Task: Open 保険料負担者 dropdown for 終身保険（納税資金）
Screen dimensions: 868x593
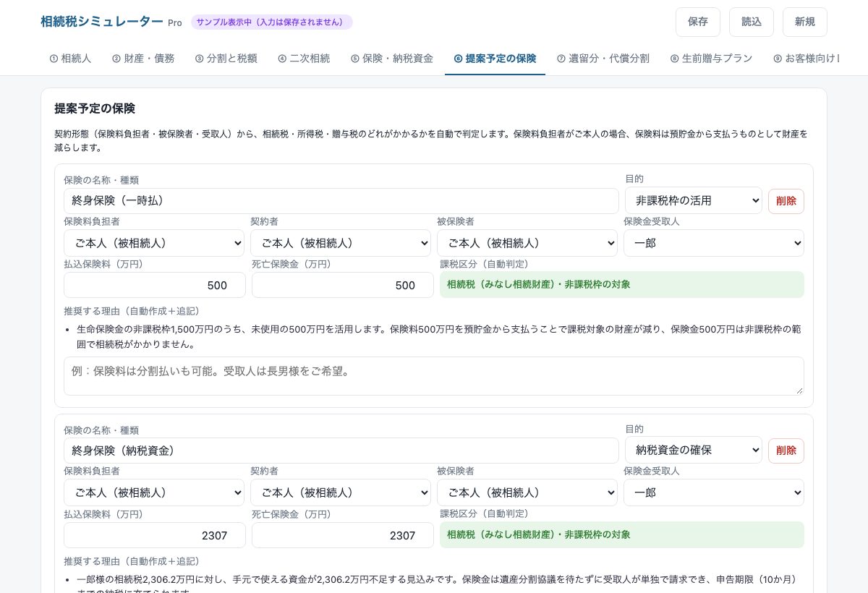Action: (x=155, y=492)
